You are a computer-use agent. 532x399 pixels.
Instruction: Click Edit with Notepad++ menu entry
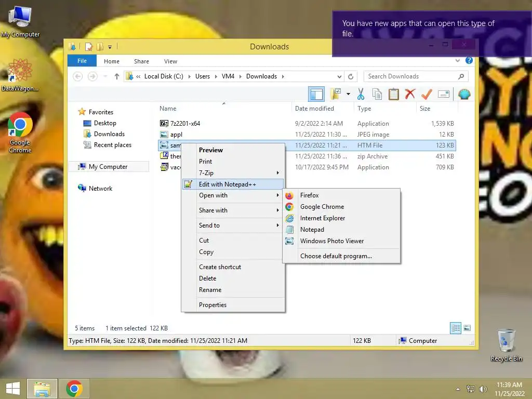233,184
